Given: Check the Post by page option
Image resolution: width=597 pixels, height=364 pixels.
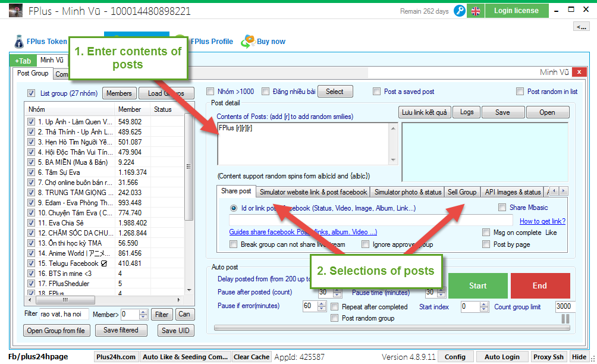Looking at the screenshot, I should point(486,244).
